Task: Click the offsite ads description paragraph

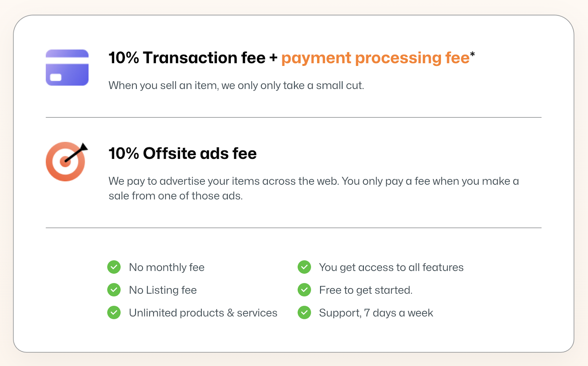Action: click(314, 188)
